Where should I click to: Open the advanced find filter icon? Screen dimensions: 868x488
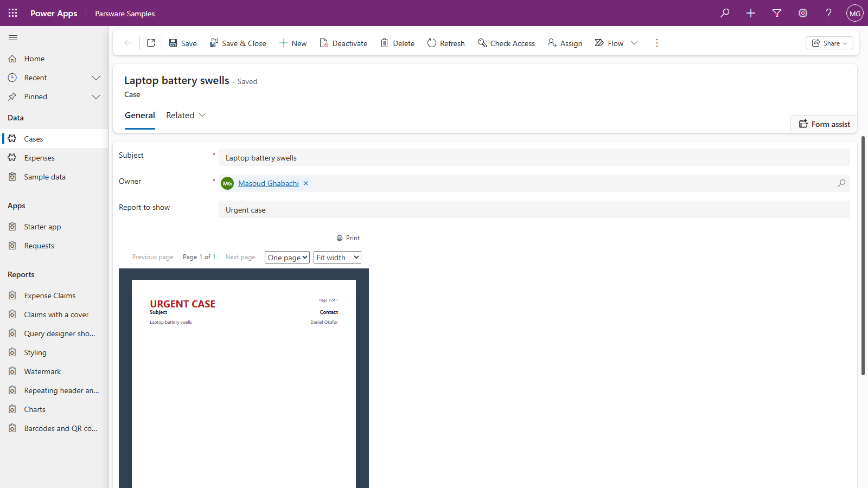[x=777, y=13]
